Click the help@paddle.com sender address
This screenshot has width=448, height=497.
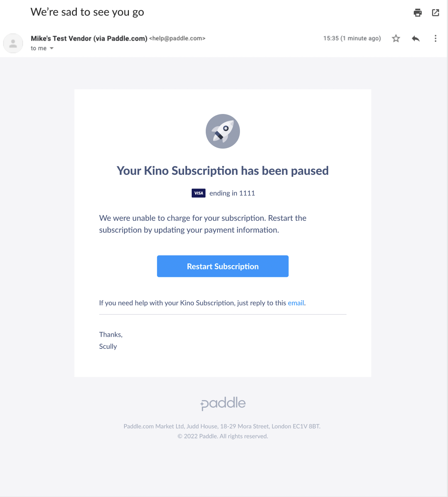177,38
